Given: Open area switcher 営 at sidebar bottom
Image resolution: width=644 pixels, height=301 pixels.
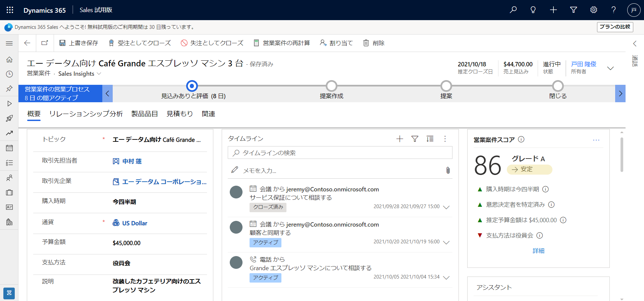Looking at the screenshot, I should tap(9, 293).
